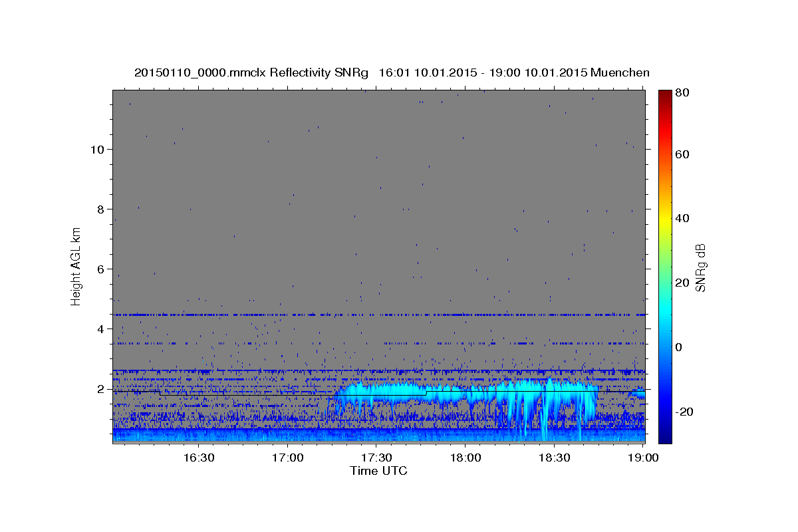Click the height tick label 2
798x532 pixels.
(x=101, y=388)
